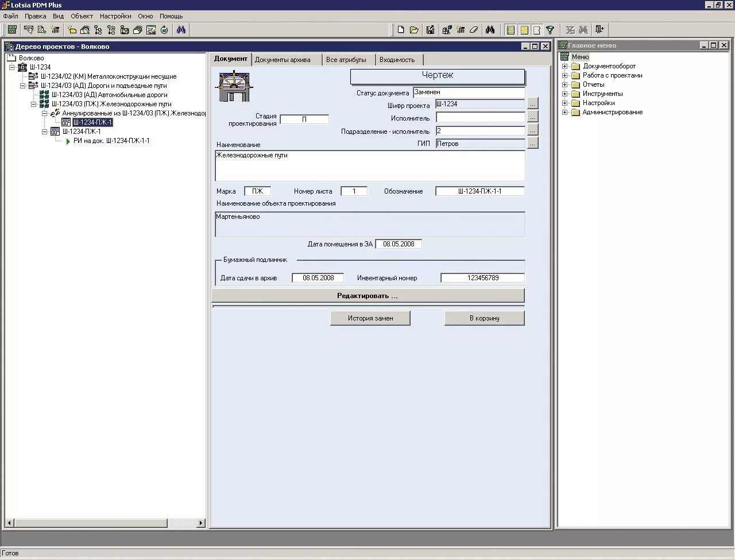Screen dimensions: 735x560
Task: Collapse the Ш-1234/03 (АД) Дороги node
Action: coord(22,86)
